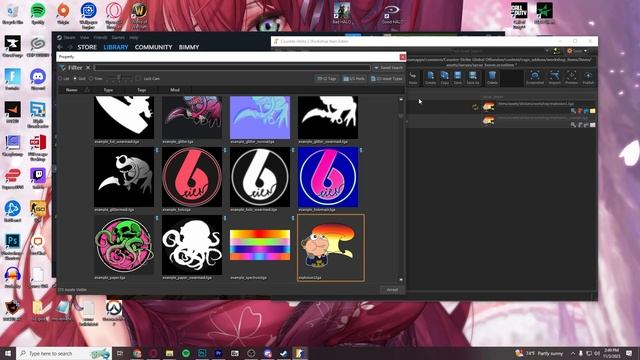Click the asset grid scrollbar down arrow
This screenshot has height=360, width=640.
click(x=401, y=280)
